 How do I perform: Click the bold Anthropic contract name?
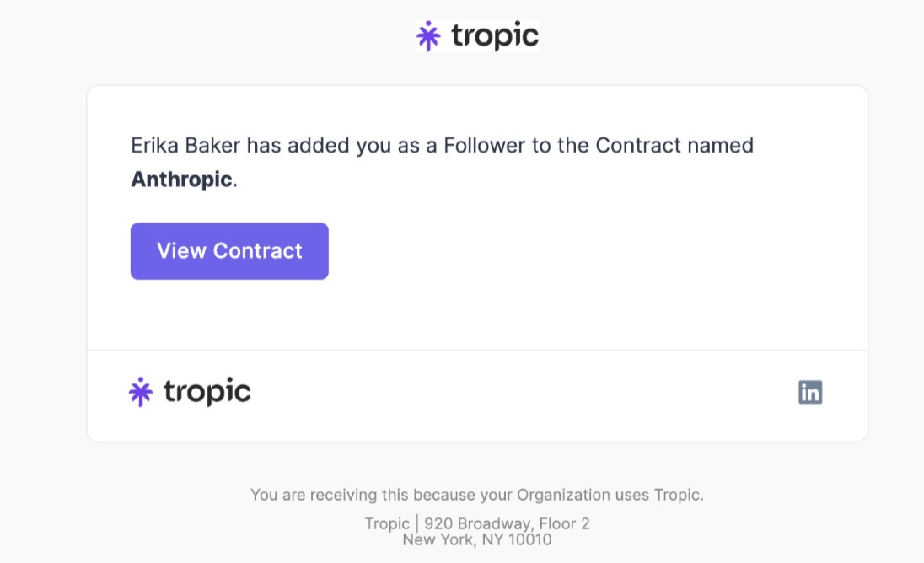[x=181, y=180]
